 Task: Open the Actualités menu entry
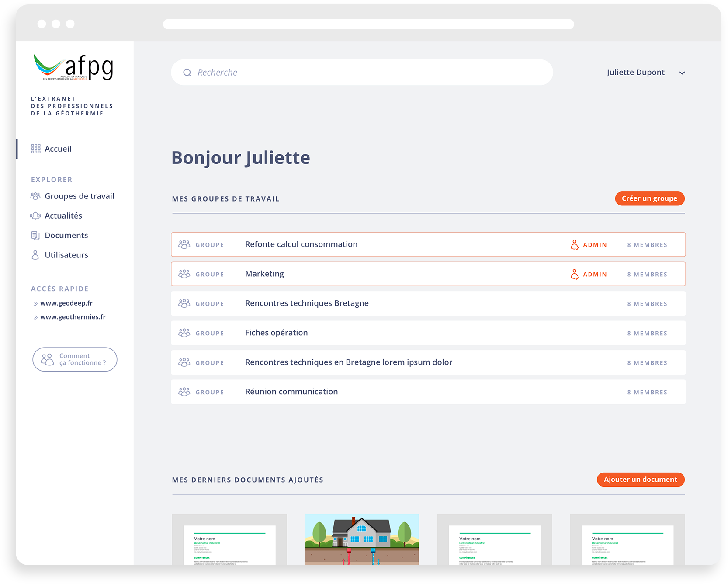[x=56, y=216]
